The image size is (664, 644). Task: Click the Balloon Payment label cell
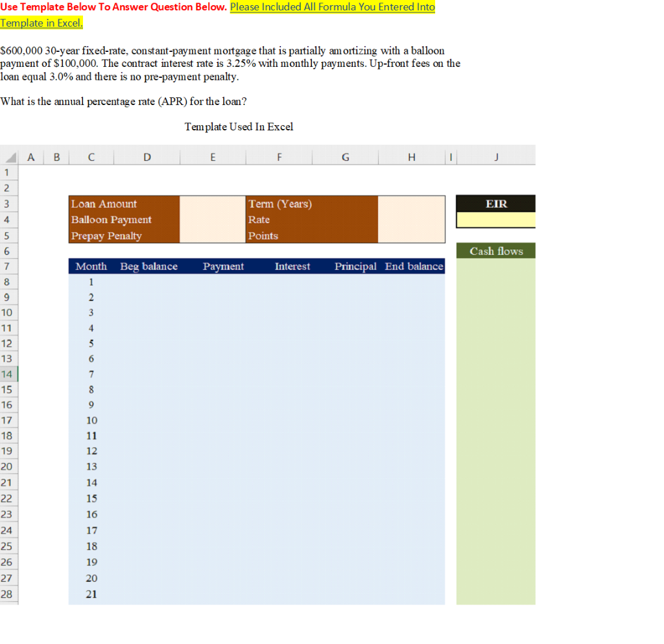click(124, 219)
